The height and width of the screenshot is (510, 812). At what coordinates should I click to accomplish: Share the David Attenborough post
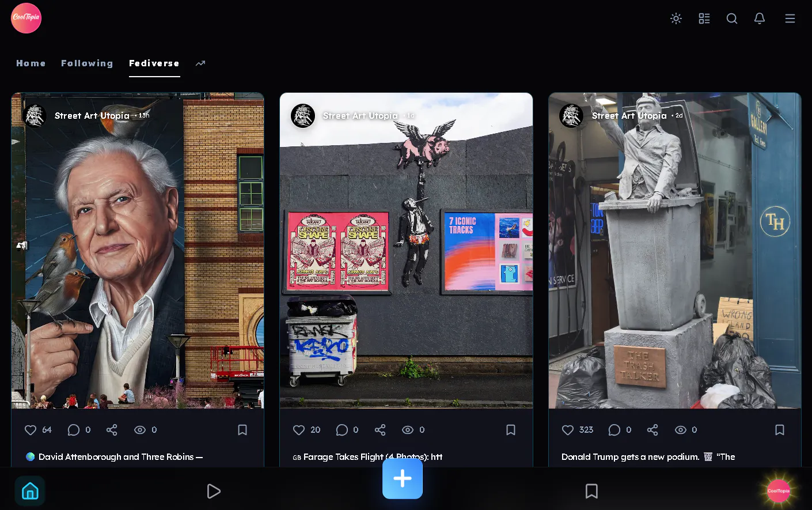112,430
